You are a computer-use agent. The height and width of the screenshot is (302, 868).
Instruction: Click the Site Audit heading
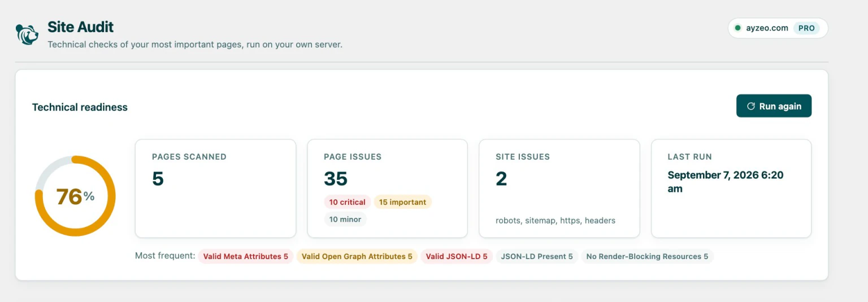pyautogui.click(x=80, y=27)
